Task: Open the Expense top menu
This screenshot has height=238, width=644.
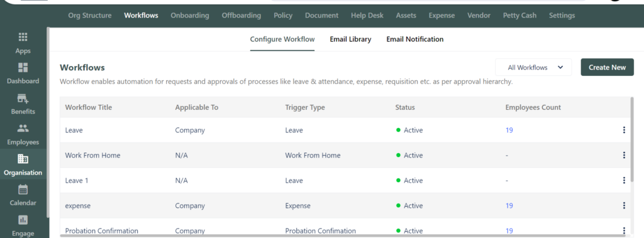Action: (441, 16)
